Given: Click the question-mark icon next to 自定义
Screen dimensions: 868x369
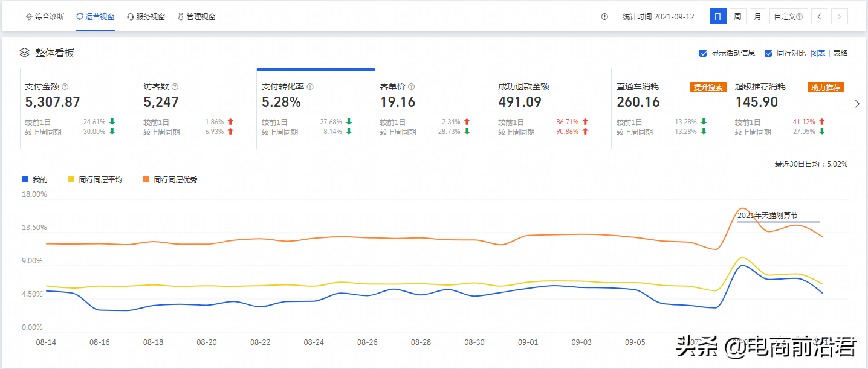Looking at the screenshot, I should pyautogui.click(x=800, y=16).
